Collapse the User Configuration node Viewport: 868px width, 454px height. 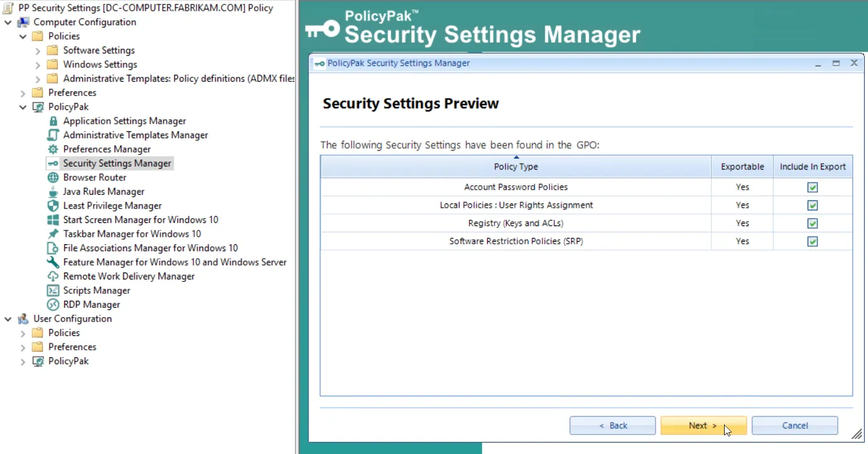point(8,319)
